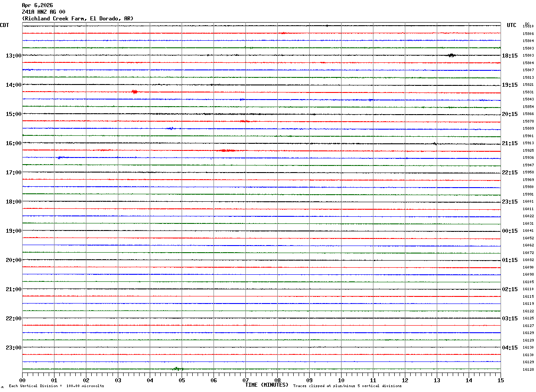This screenshot has height=392, width=536.
Task: Select the 13:00 CDT time label
Action: pyautogui.click(x=14, y=56)
